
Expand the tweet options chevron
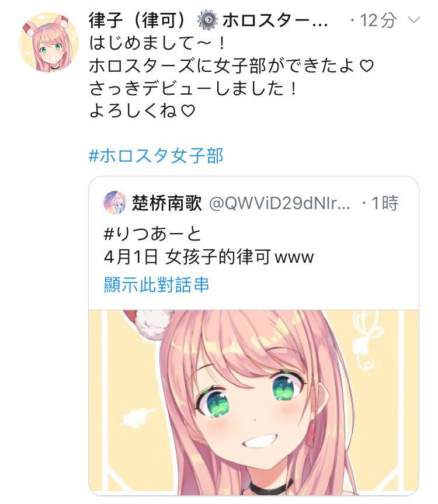(414, 20)
